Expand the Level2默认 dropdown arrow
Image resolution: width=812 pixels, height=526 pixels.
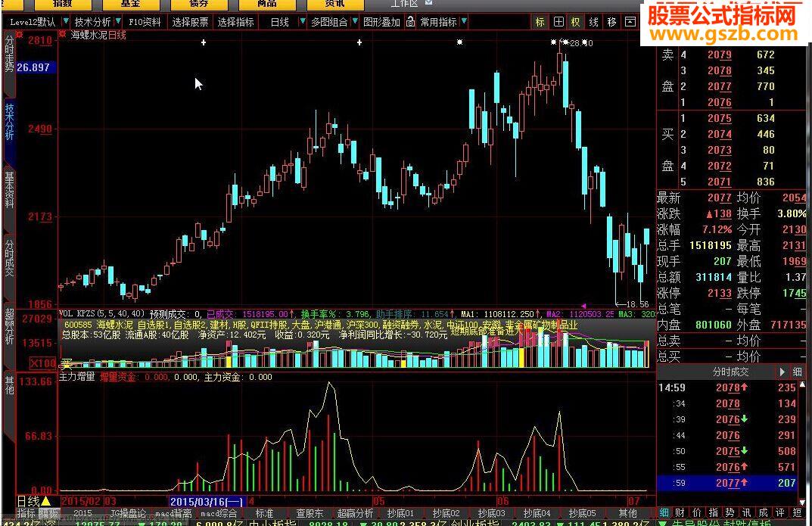[x=66, y=21]
